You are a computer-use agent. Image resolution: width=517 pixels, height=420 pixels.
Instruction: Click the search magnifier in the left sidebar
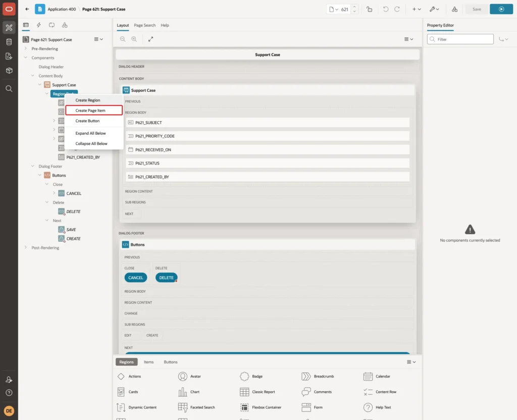point(9,89)
